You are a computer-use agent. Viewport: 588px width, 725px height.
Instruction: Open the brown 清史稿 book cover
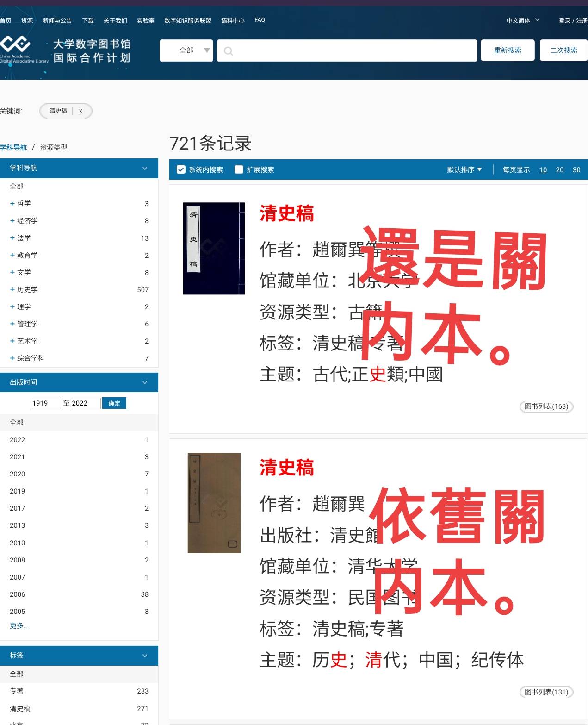pyautogui.click(x=214, y=503)
